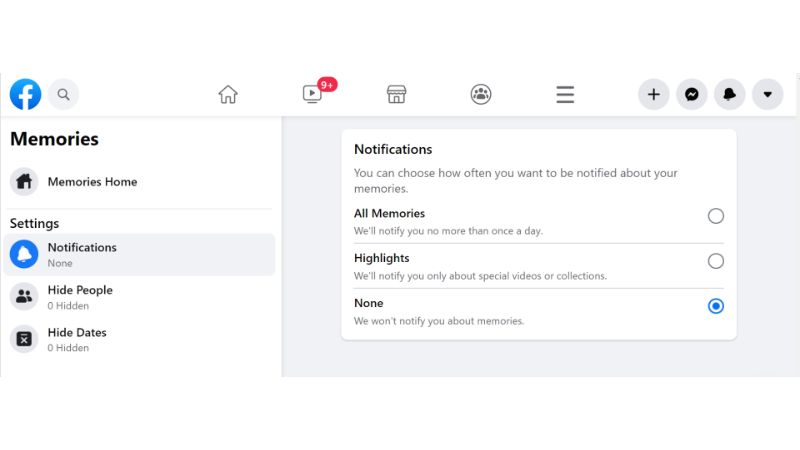800x450 pixels.
Task: Click the plus Create icon
Action: [x=654, y=94]
